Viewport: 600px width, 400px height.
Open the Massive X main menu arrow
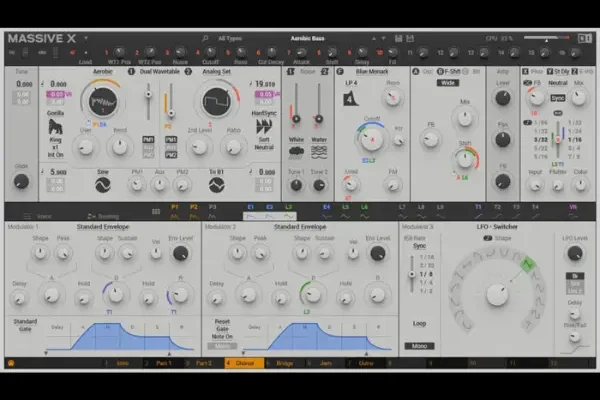86,38
